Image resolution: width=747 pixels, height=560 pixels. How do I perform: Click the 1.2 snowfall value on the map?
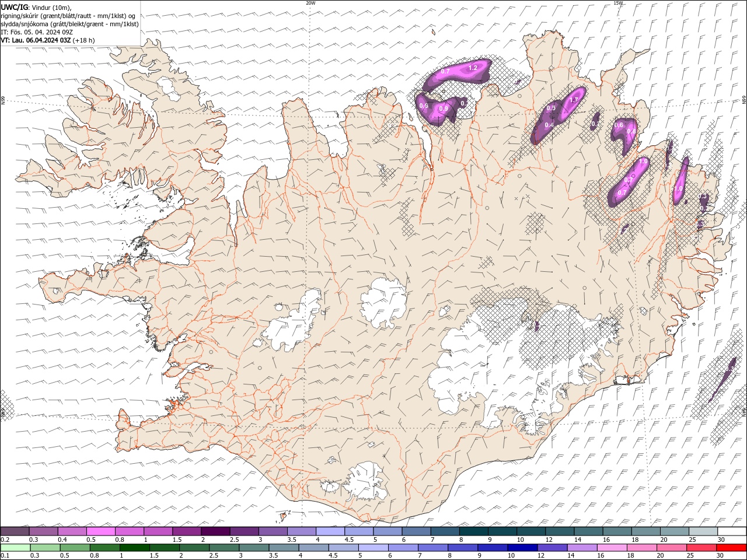473,68
